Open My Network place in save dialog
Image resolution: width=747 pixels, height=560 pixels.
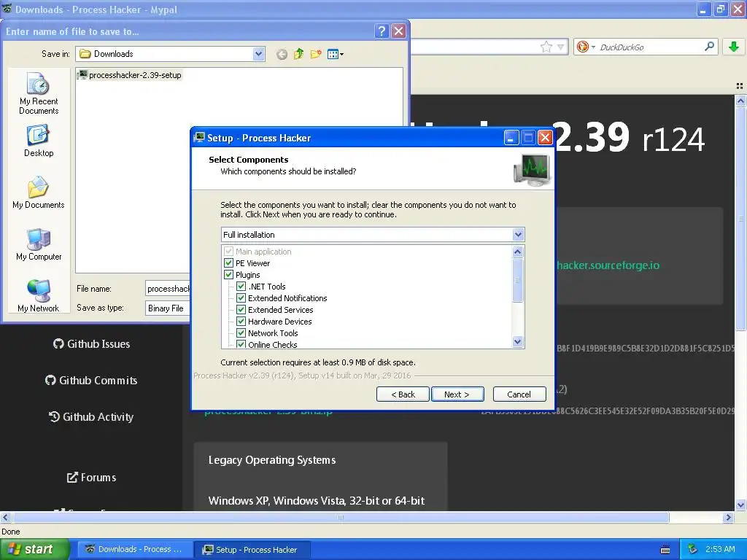click(x=39, y=296)
